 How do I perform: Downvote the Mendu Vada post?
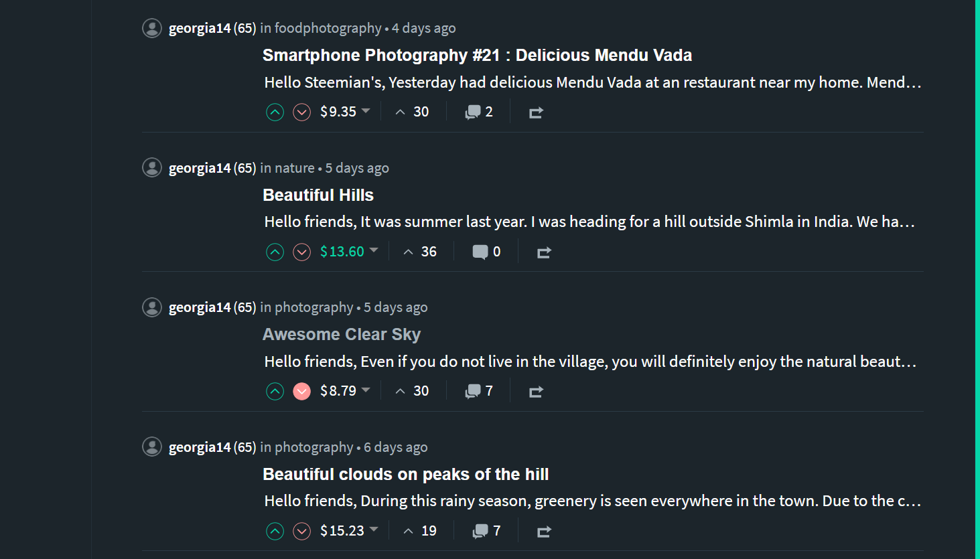point(302,112)
